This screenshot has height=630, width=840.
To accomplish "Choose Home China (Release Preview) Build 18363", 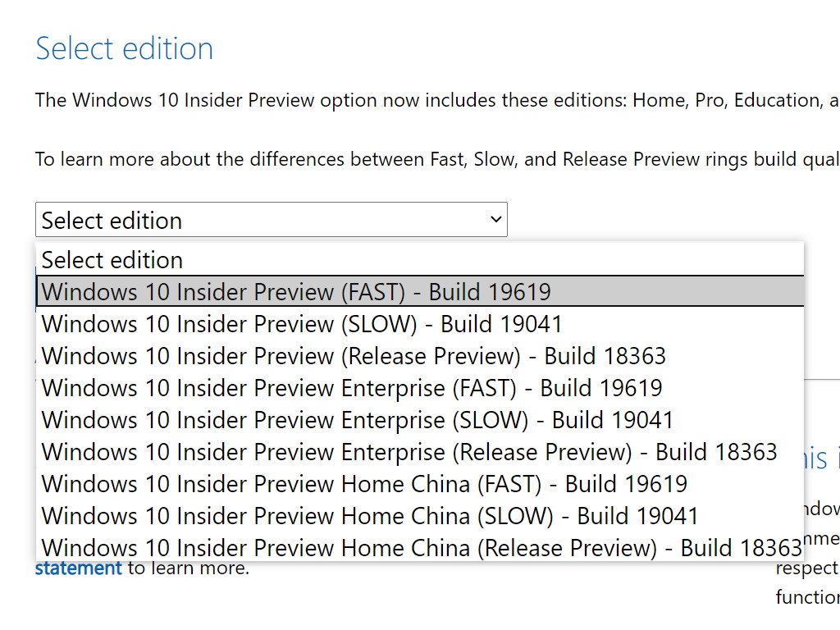I will click(x=420, y=547).
